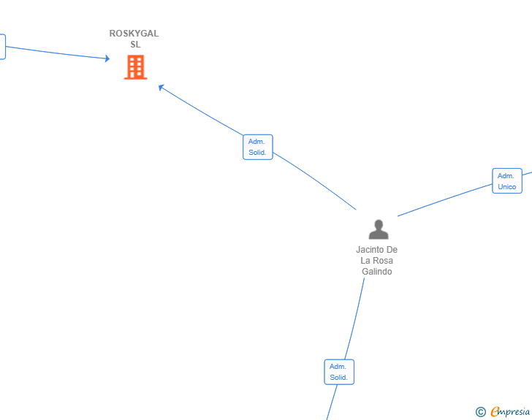
Task: Select the Adm. Solid. badge linked to ROSKYGAL
Action: click(257, 147)
